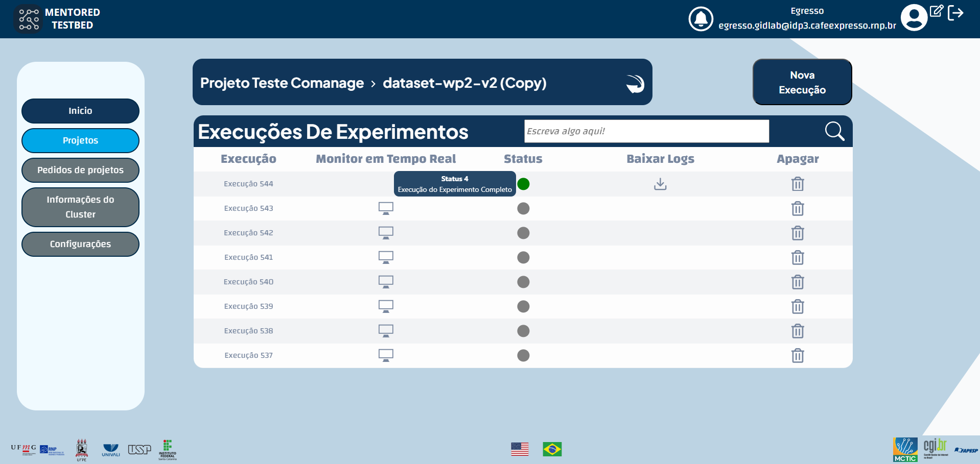Open monitor view for Execução 537
The image size is (980, 464).
click(385, 355)
